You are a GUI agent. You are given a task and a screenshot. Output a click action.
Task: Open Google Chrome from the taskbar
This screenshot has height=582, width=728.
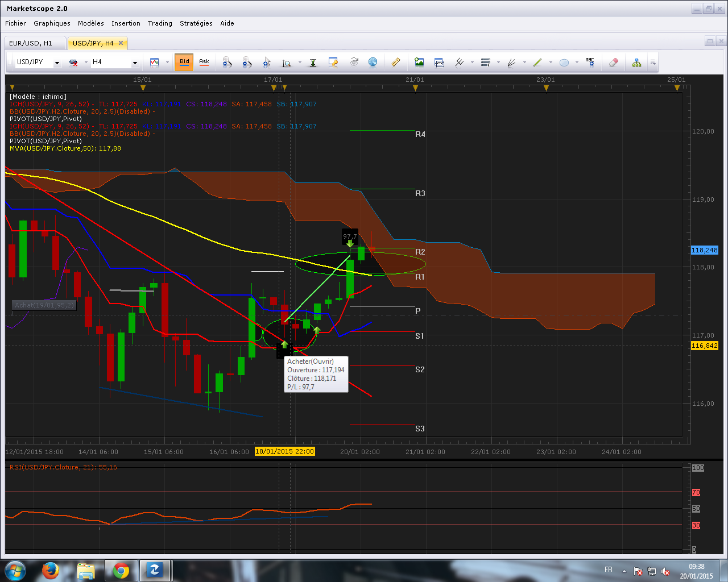click(121, 570)
